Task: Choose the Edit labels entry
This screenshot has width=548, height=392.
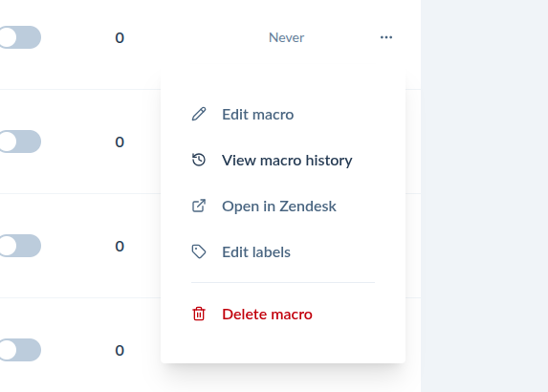Action: click(x=256, y=252)
